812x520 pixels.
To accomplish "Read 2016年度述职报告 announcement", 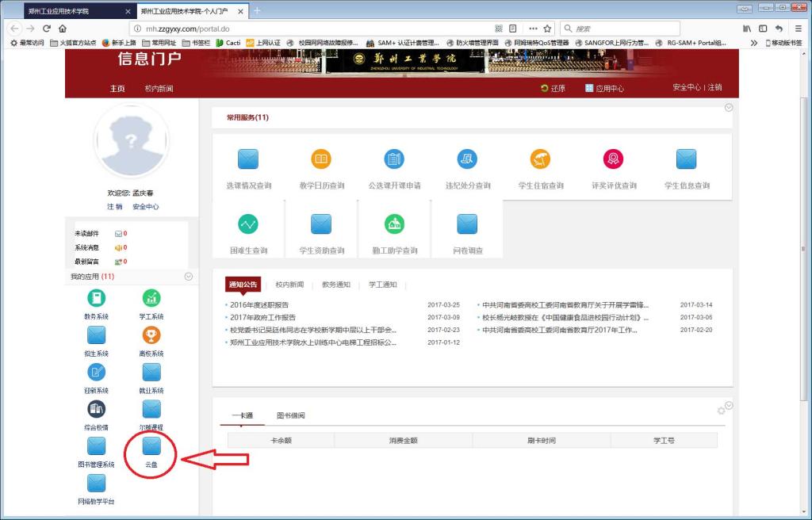I will pyautogui.click(x=259, y=305).
